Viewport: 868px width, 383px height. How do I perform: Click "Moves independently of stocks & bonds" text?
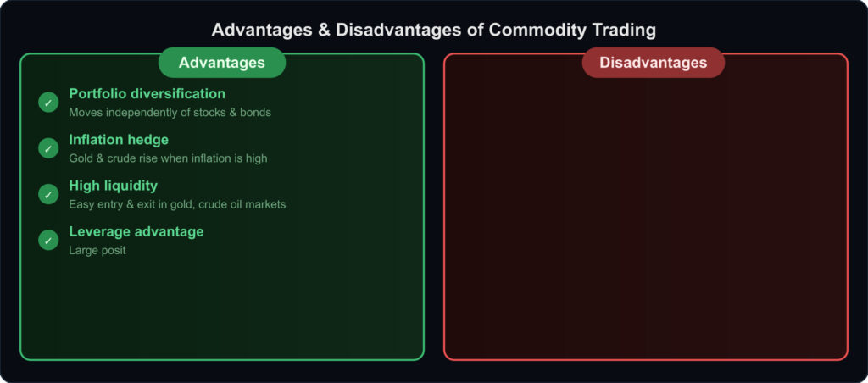[x=170, y=112]
